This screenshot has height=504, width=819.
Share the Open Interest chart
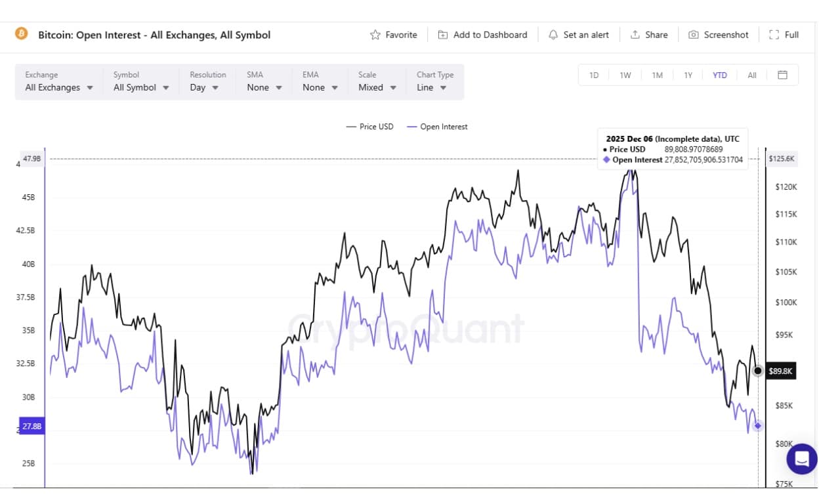[649, 35]
